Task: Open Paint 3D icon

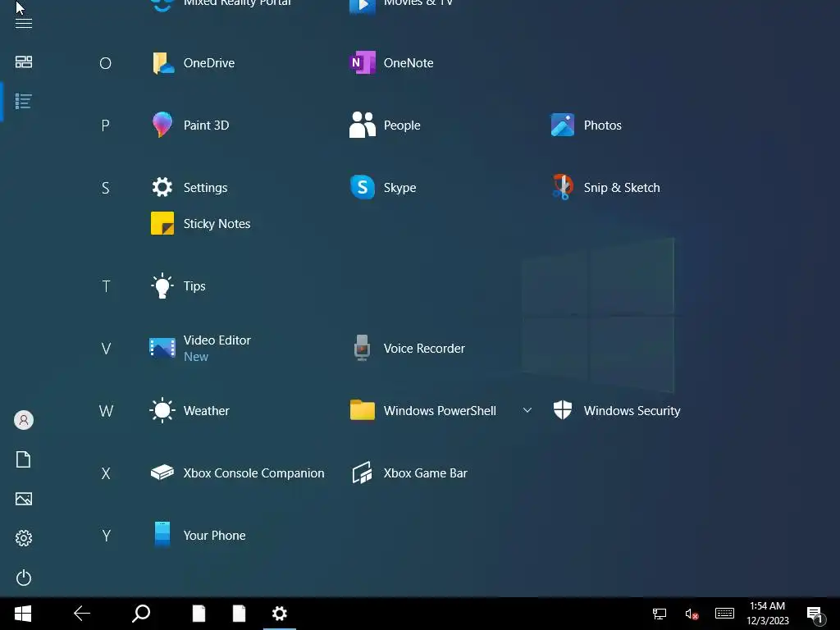Action: pos(162,125)
